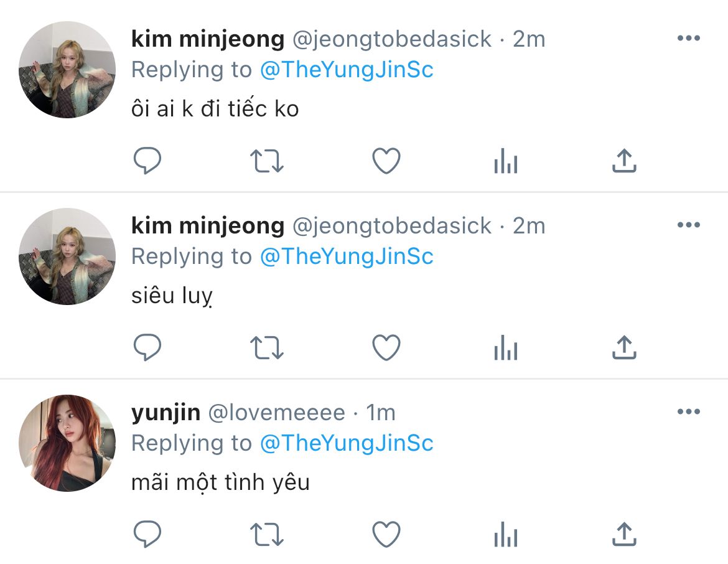Image resolution: width=728 pixels, height=564 pixels.
Task: Open yunjin's profile picture
Action: click(67, 443)
